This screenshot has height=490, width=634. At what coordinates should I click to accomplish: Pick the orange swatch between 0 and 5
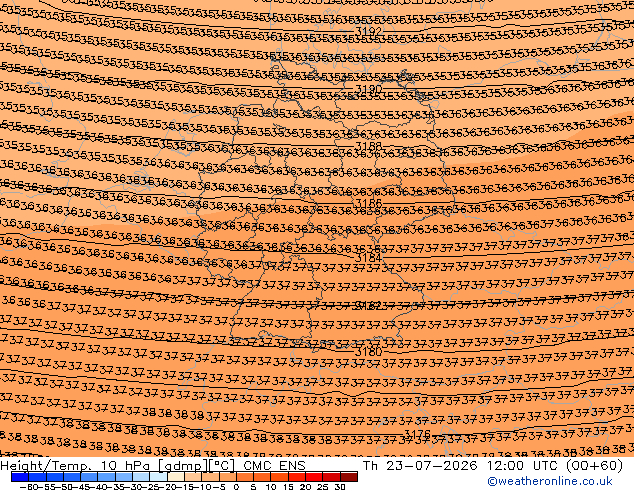point(245,477)
